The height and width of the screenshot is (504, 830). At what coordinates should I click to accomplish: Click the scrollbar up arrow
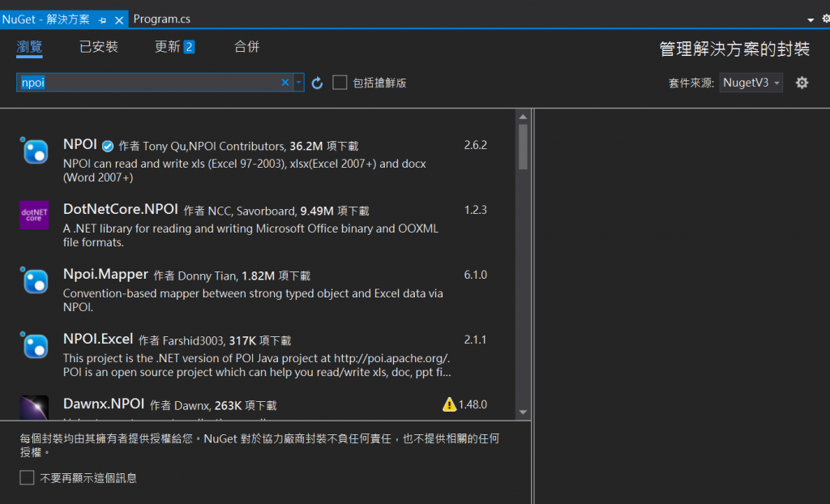click(523, 117)
